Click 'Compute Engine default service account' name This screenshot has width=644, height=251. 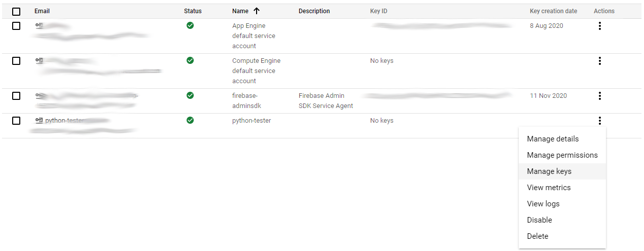(x=256, y=71)
